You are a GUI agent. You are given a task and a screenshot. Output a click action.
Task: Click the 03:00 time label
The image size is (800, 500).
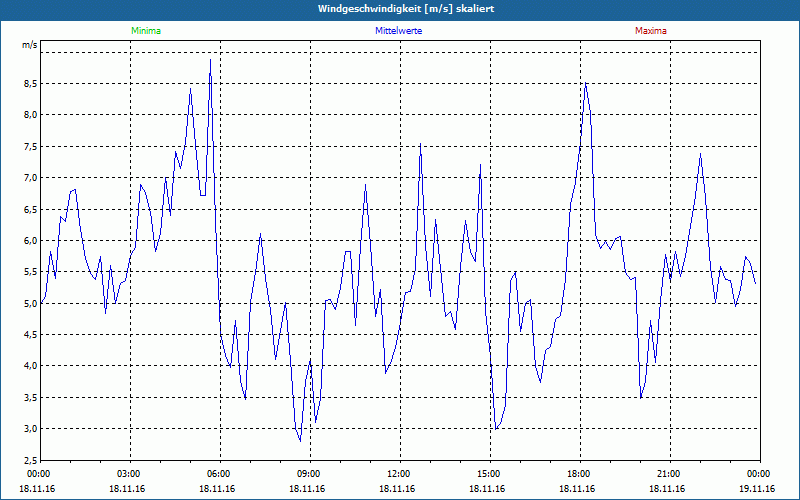[x=131, y=474]
